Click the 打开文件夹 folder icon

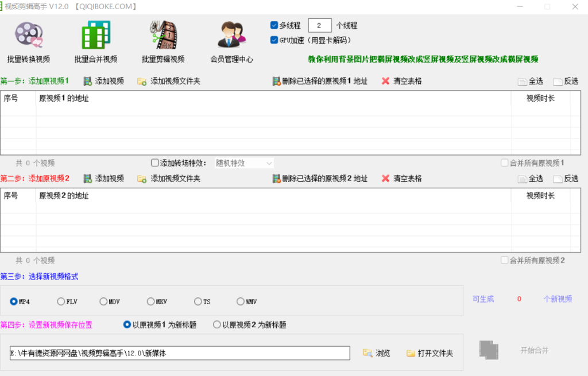(x=411, y=354)
